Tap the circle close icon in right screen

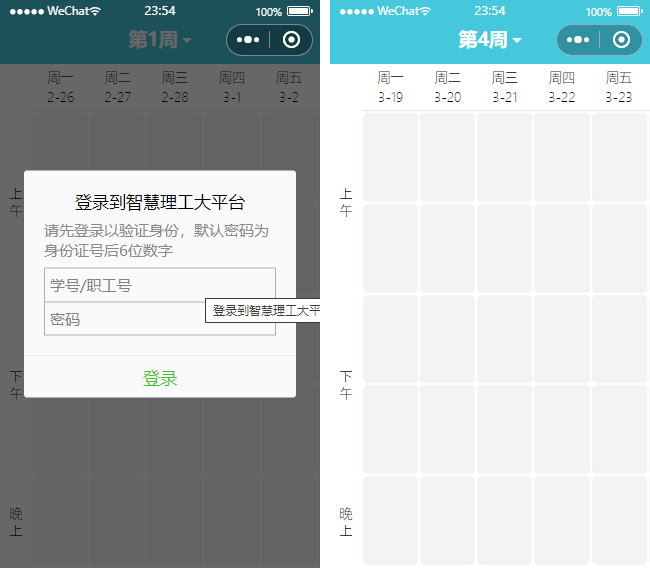pos(621,40)
